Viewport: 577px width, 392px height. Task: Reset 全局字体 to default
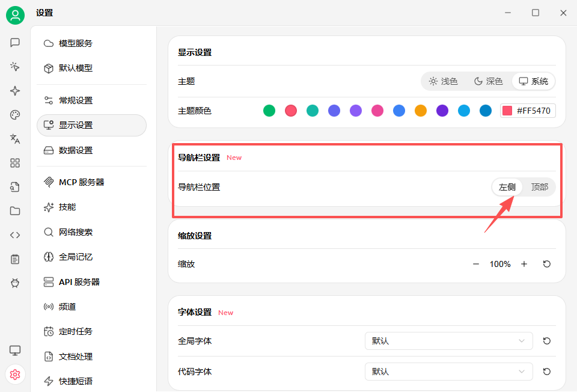coord(547,341)
